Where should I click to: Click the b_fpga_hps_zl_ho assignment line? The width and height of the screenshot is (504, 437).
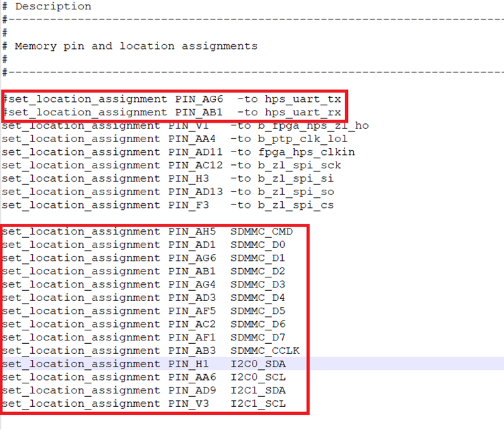(185, 126)
